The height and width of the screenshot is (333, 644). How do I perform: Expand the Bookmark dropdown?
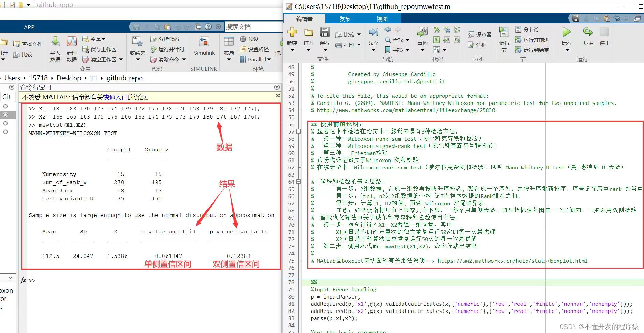407,50
